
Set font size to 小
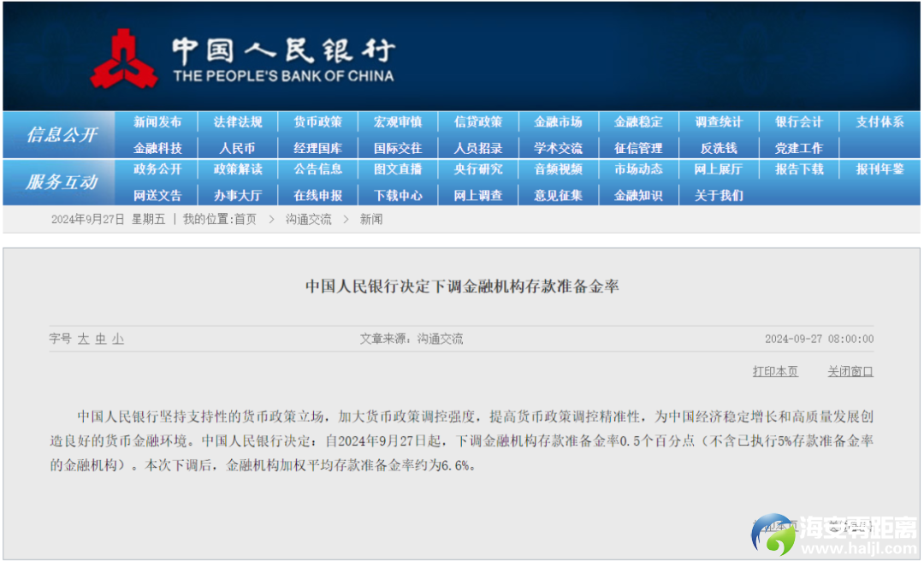click(x=118, y=339)
